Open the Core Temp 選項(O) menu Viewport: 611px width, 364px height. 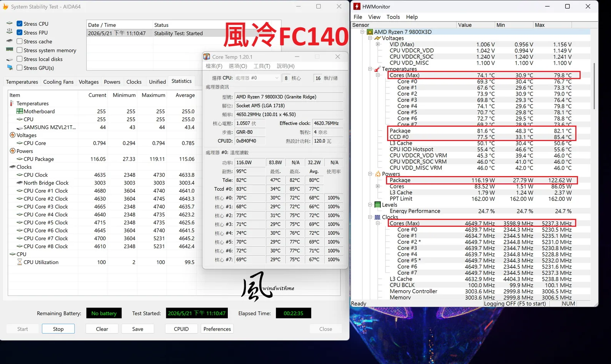[238, 66]
